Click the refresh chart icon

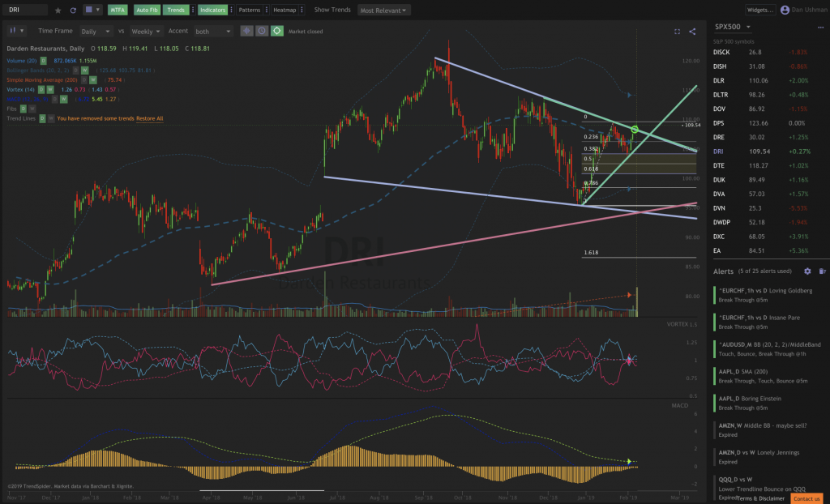73,10
